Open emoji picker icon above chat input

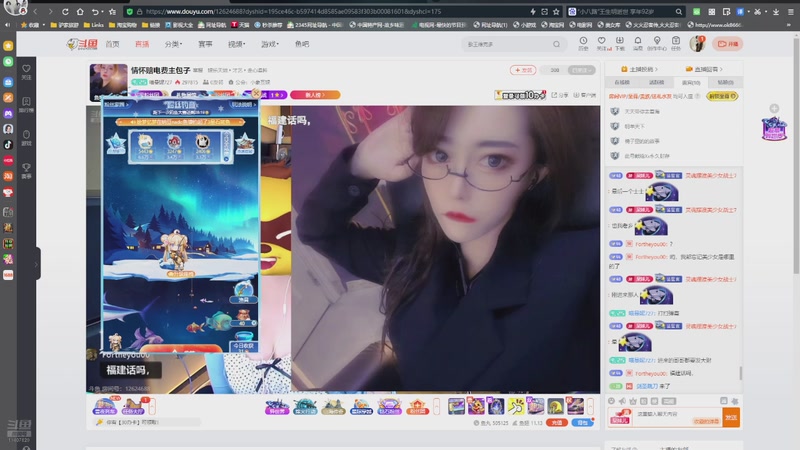[x=611, y=401]
